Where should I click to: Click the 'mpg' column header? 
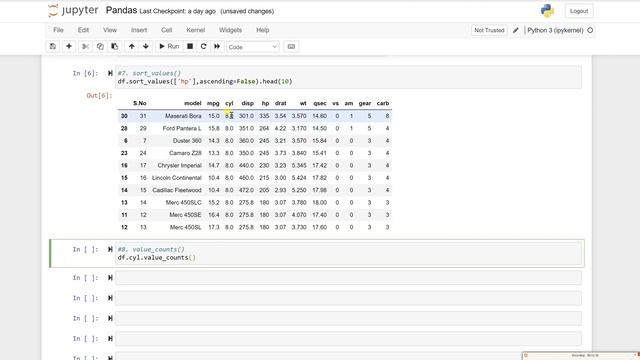[213, 103]
